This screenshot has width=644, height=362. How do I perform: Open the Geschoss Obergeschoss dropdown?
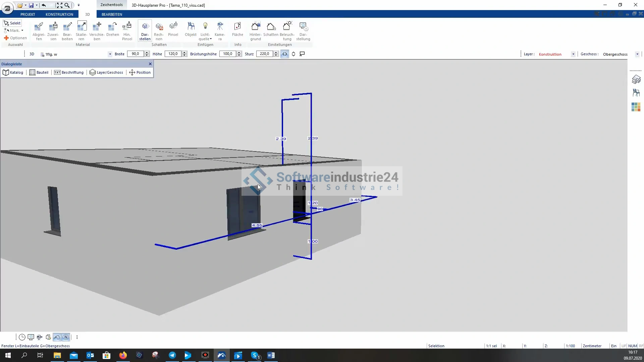tap(637, 54)
